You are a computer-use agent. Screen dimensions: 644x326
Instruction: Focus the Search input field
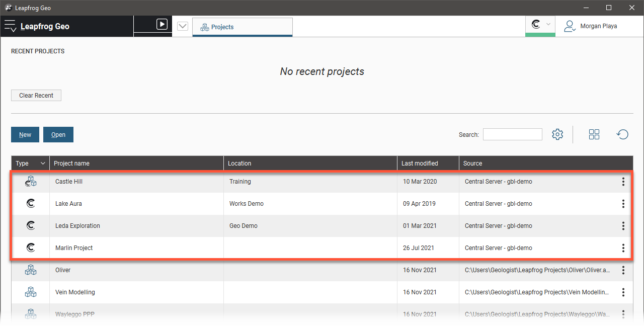point(512,134)
